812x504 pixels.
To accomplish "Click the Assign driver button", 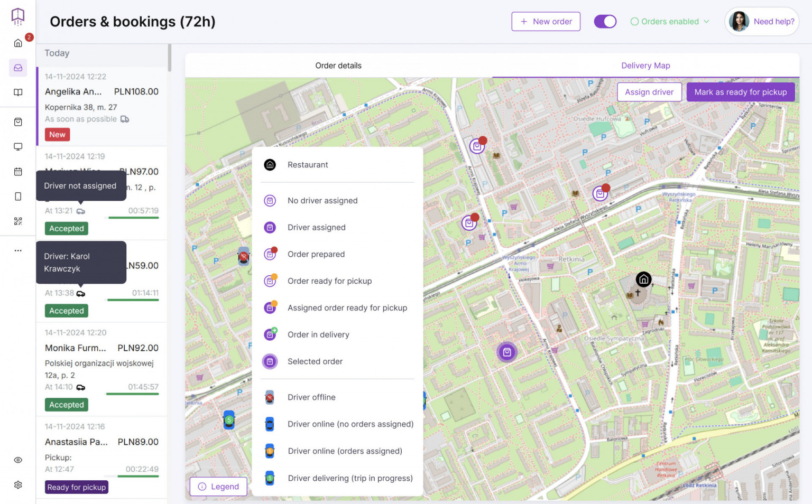I will [649, 92].
